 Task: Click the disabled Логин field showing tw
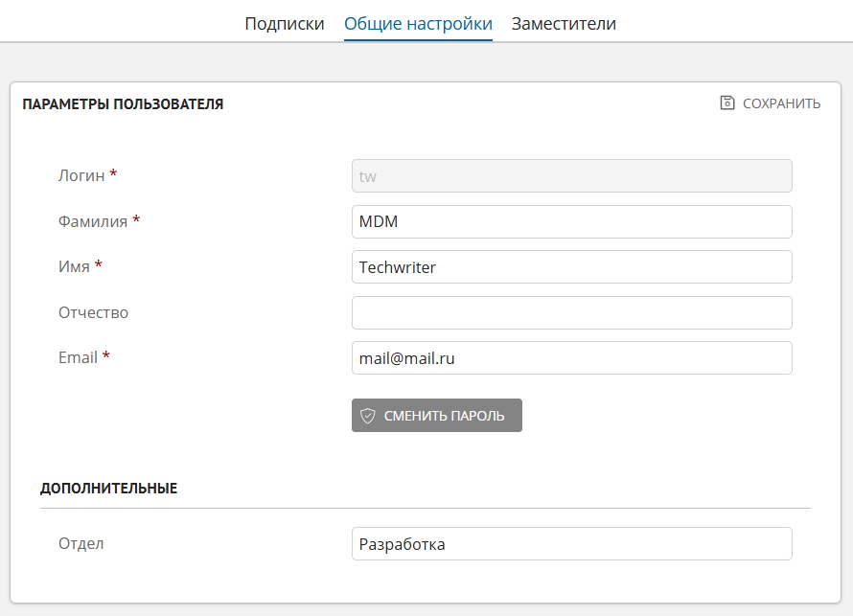[571, 175]
